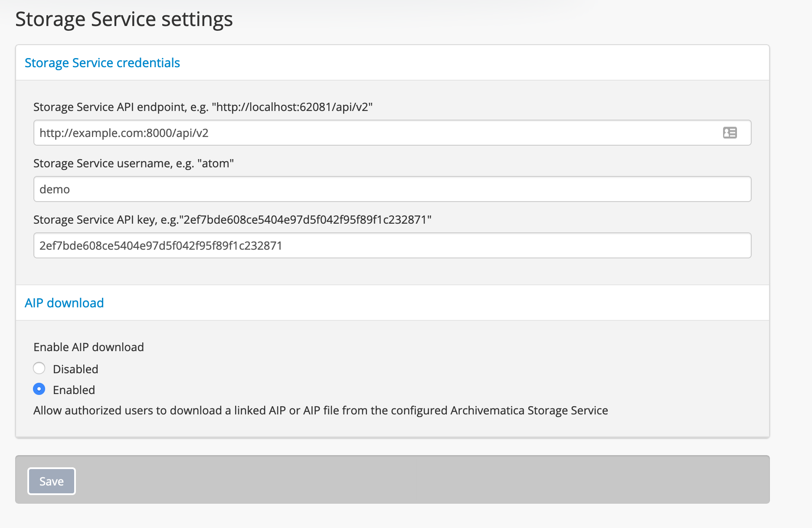The image size is (812, 528).
Task: Click the "demo" text in username field
Action: pyautogui.click(x=55, y=189)
